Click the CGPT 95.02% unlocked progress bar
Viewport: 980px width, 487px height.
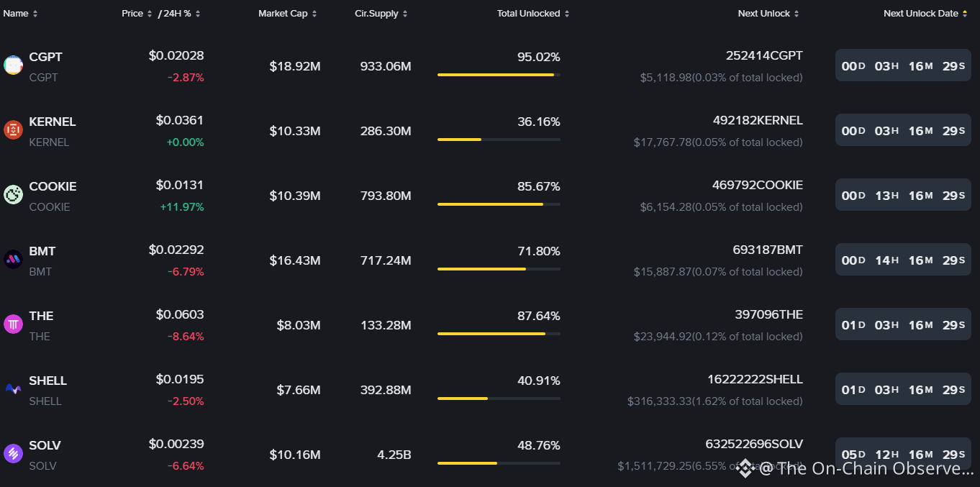click(499, 75)
